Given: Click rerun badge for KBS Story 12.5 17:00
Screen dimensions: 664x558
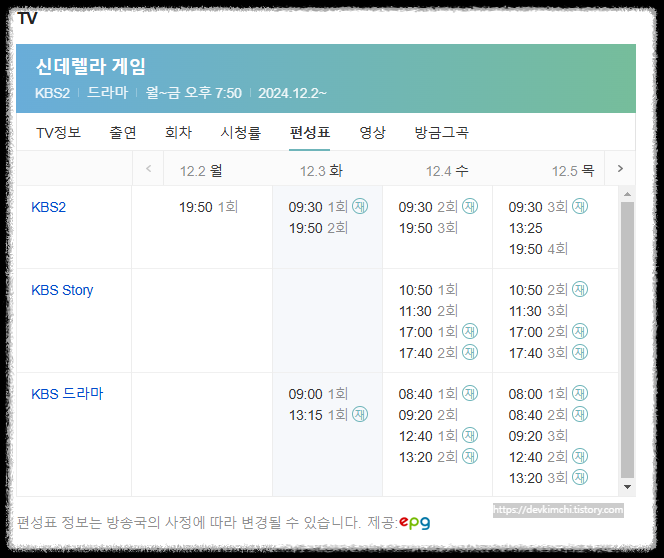Looking at the screenshot, I should pos(580,331).
